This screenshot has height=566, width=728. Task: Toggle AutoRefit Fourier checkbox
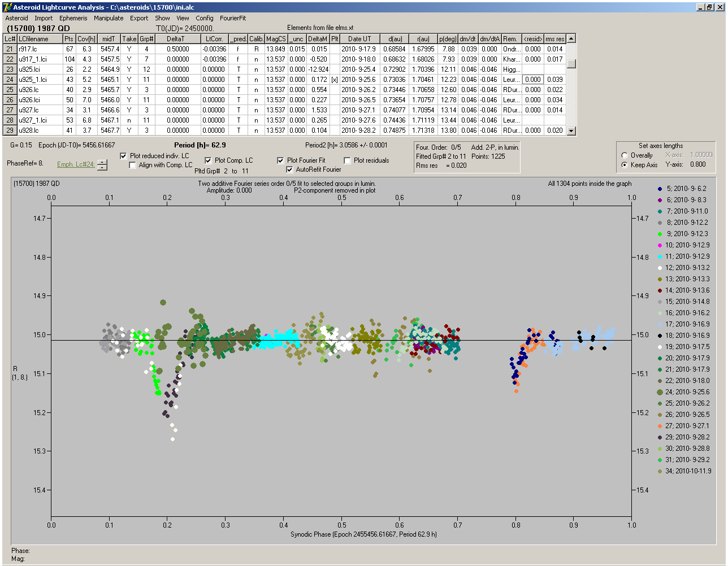click(x=289, y=169)
